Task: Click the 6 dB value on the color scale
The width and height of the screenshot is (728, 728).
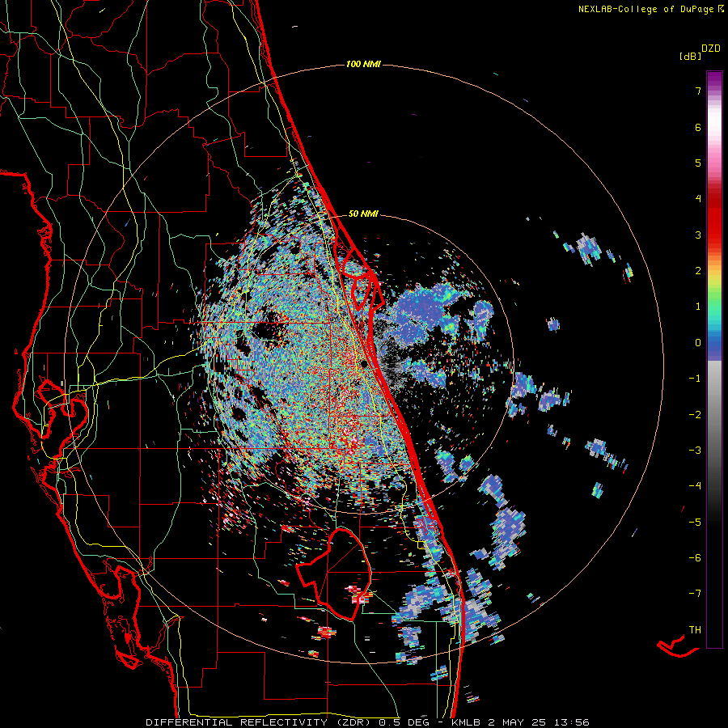Action: (698, 127)
